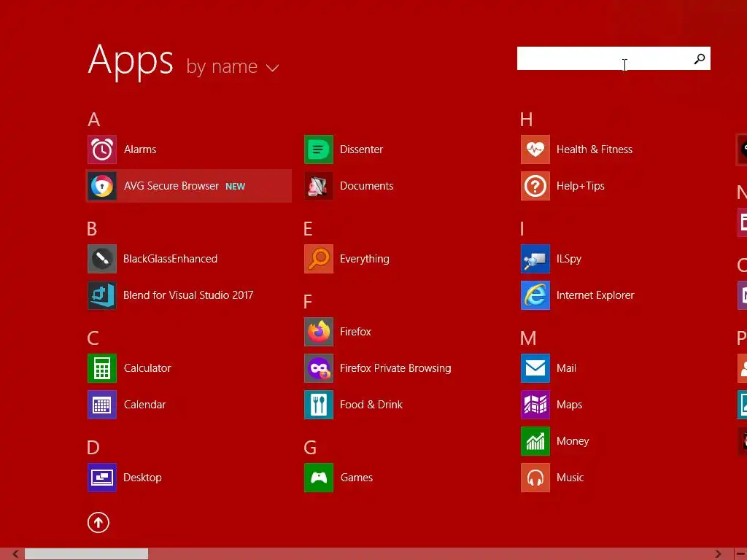Open Firefox Private Browsing icon
This screenshot has width=747, height=560.
point(319,368)
